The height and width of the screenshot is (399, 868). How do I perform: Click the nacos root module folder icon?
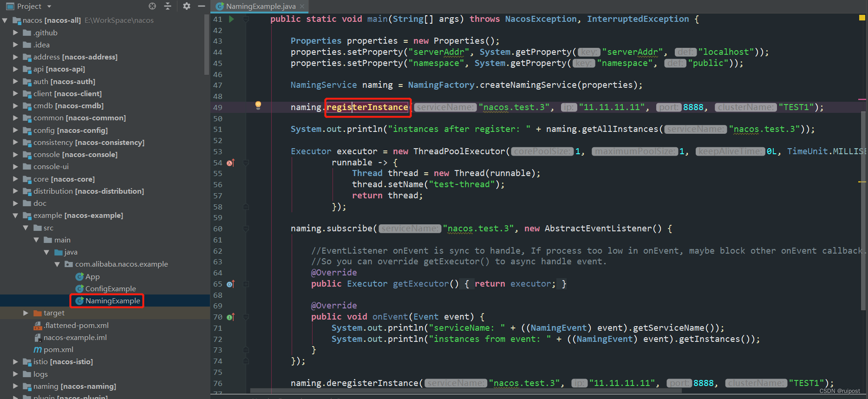click(17, 20)
